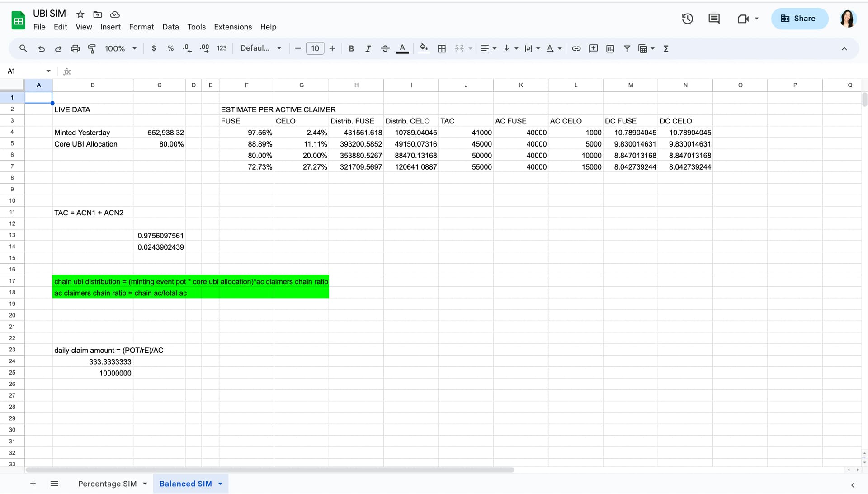This screenshot has width=868, height=494.
Task: Toggle italic formatting
Action: (368, 48)
